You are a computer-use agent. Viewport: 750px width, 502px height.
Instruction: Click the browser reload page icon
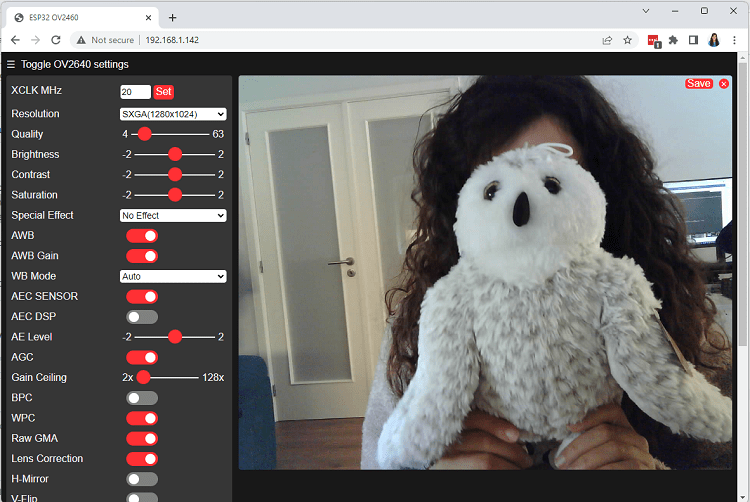tap(56, 40)
